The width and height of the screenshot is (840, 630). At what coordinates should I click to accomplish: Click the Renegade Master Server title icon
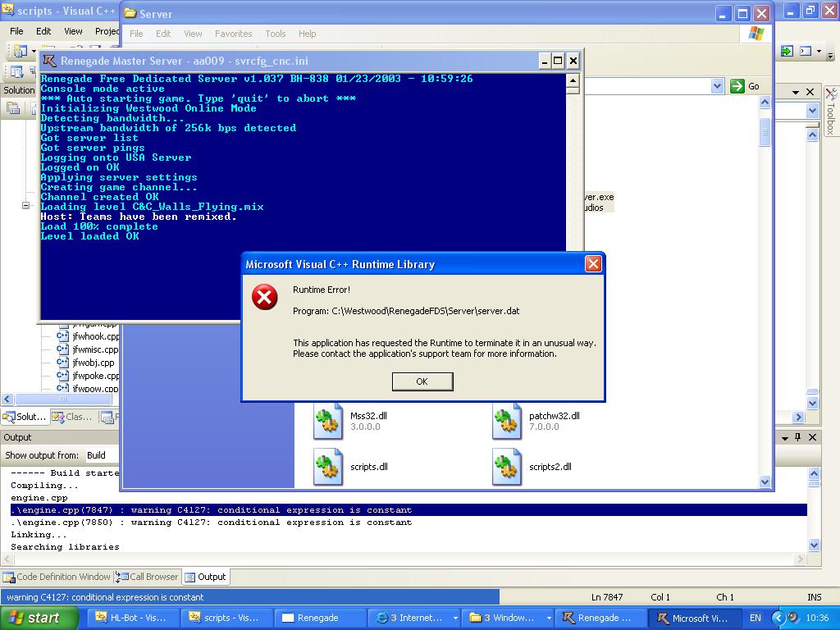(x=50, y=61)
